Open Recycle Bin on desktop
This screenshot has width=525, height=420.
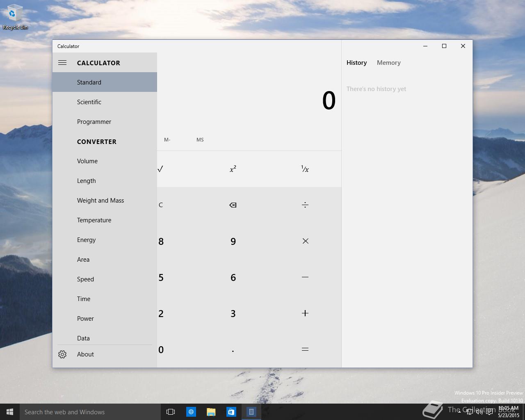click(15, 17)
